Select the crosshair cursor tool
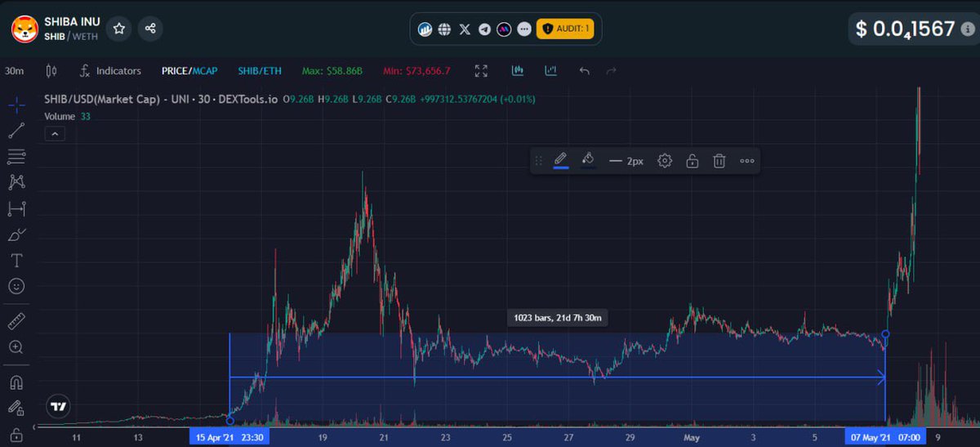The image size is (980, 447). click(16, 105)
